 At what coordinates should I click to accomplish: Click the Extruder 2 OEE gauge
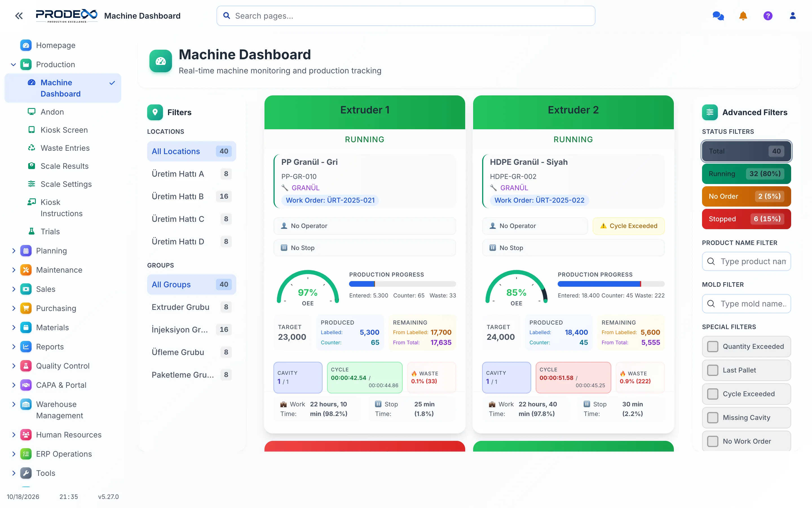click(x=516, y=288)
